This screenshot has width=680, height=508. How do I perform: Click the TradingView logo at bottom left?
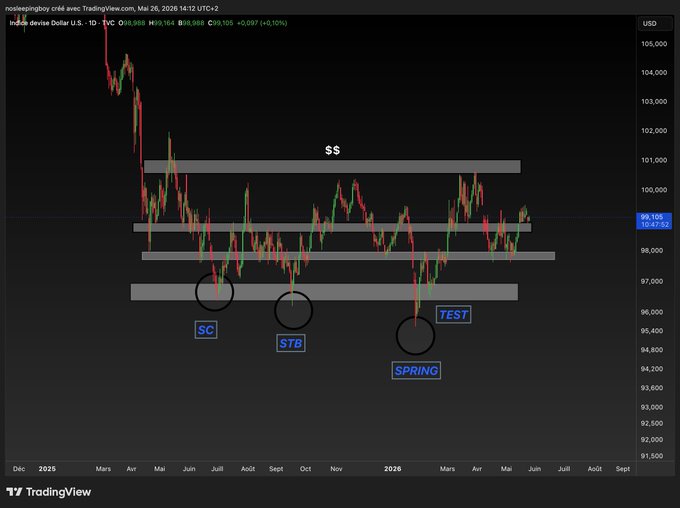tap(49, 492)
